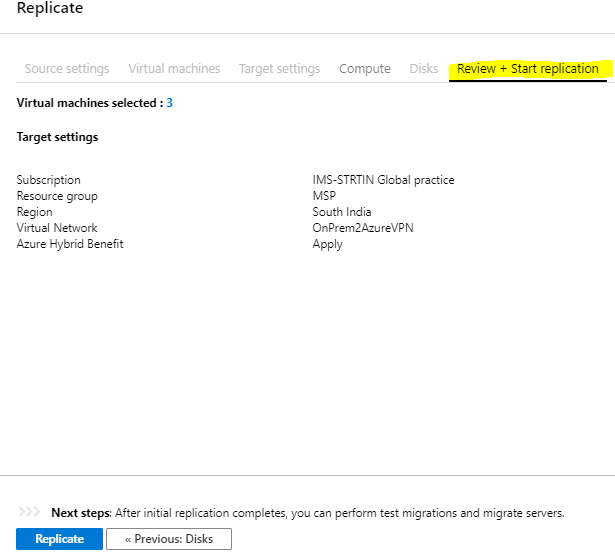Screen dimensions: 615x554
Task: Open the Source settings tab
Action: tap(67, 69)
